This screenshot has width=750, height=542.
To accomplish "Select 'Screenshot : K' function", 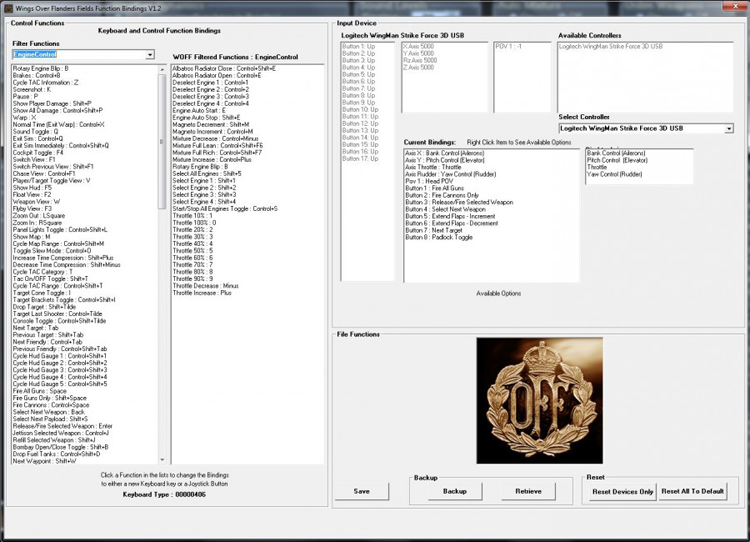I will 32,89.
